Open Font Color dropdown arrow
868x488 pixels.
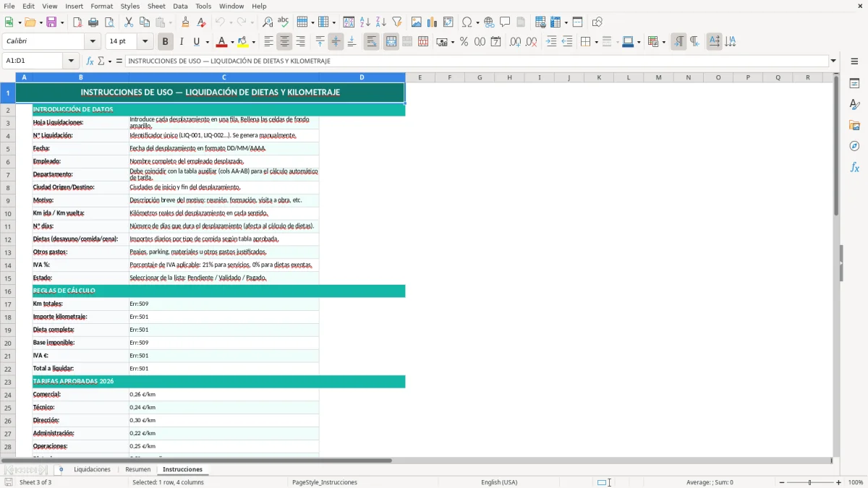tap(231, 42)
